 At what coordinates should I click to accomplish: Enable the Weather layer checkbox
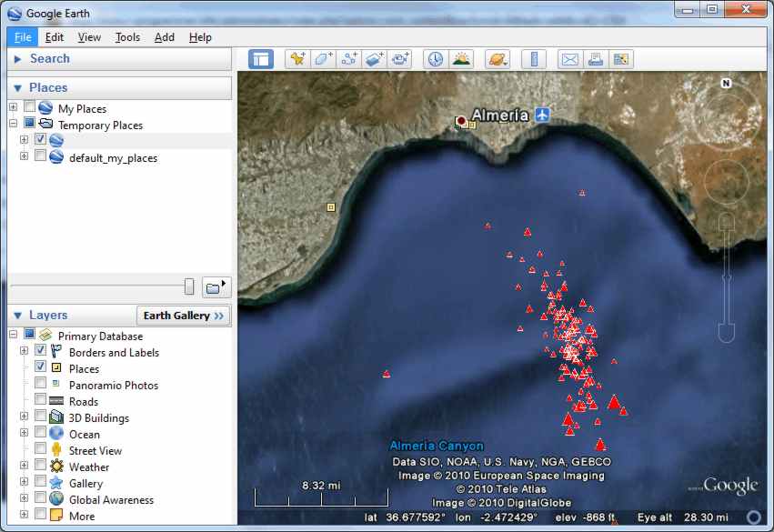(41, 465)
